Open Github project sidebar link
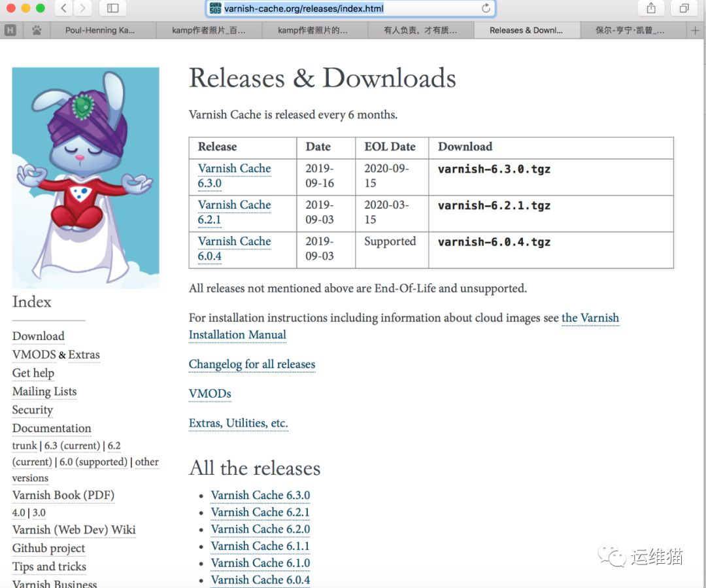The image size is (706, 588). point(48,548)
